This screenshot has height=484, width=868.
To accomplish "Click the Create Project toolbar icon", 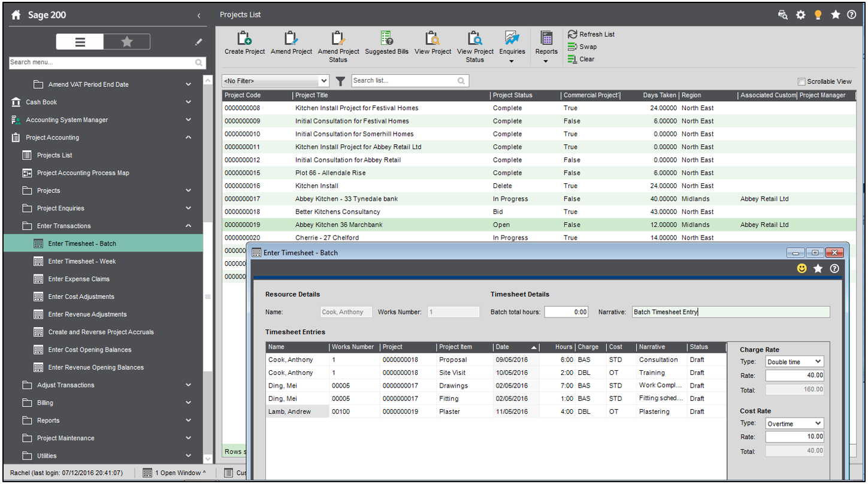I will pyautogui.click(x=244, y=43).
